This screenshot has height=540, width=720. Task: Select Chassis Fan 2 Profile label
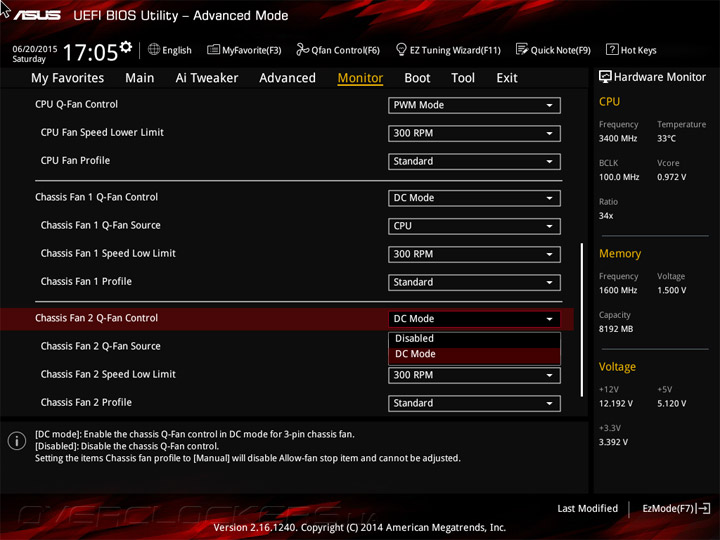tap(86, 402)
